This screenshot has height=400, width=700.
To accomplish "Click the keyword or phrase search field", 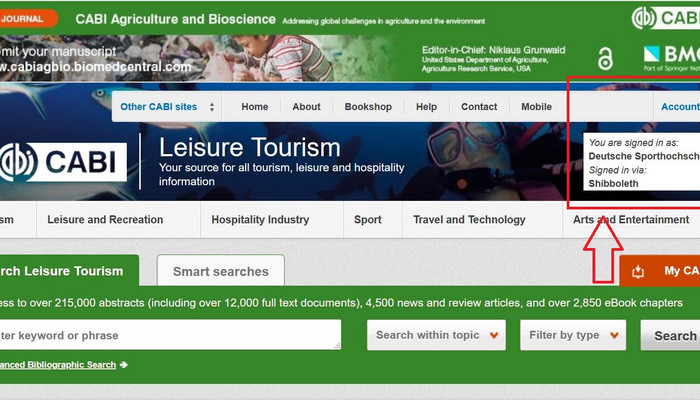I will [x=170, y=335].
